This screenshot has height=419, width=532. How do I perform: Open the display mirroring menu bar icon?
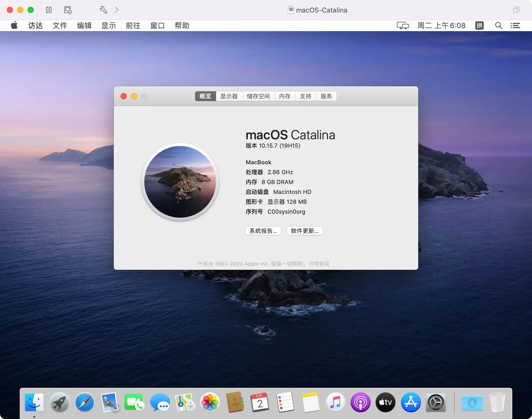pos(403,25)
